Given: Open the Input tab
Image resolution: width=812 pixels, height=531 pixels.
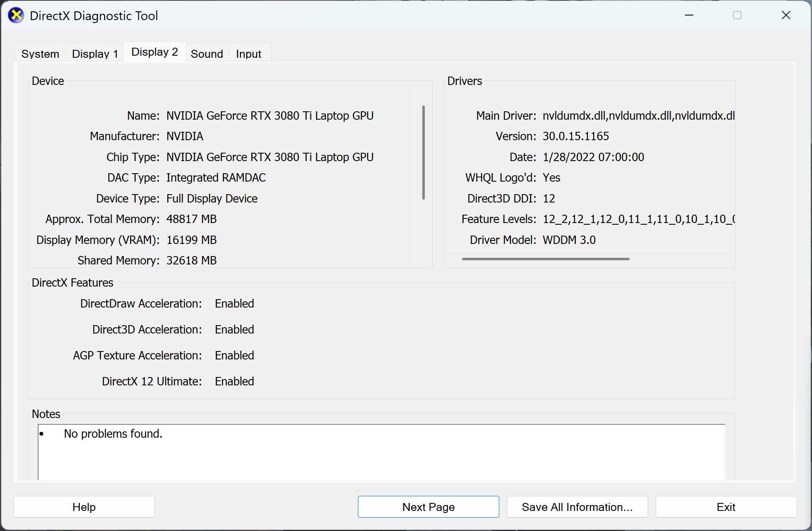Looking at the screenshot, I should pyautogui.click(x=248, y=53).
